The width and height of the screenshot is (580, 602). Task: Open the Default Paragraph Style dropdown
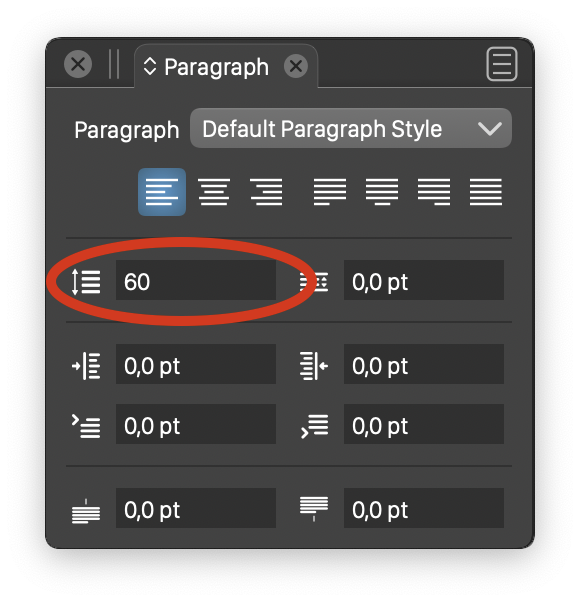coord(351,128)
